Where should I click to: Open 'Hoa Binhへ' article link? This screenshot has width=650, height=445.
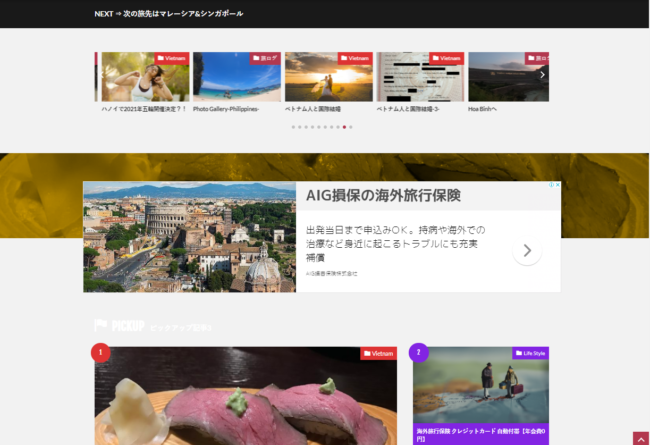click(x=483, y=108)
